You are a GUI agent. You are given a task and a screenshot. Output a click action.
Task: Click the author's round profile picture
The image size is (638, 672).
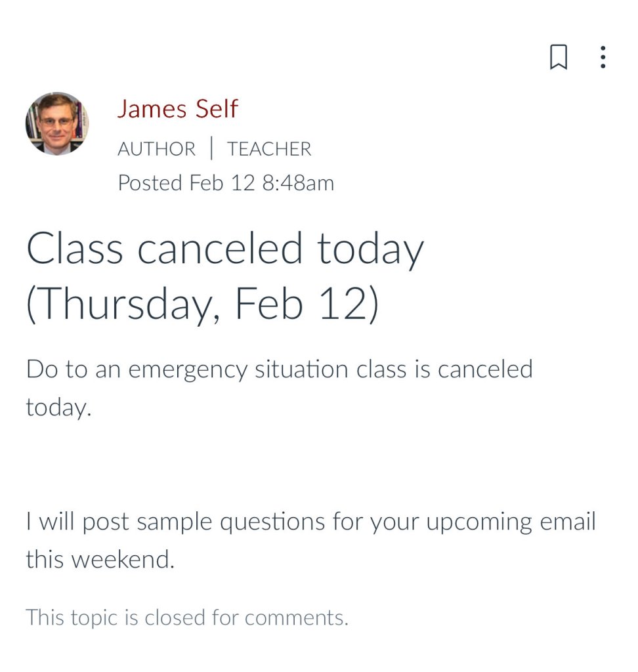(x=57, y=123)
